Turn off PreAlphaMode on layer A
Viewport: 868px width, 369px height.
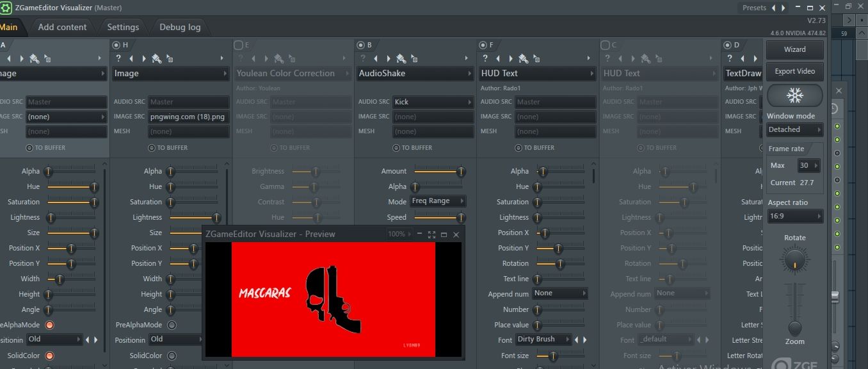click(49, 325)
